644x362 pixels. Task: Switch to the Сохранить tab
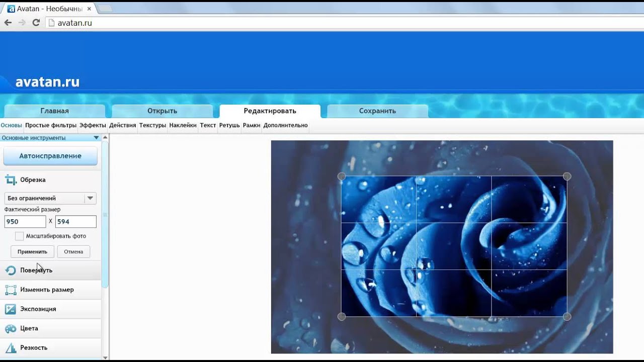click(378, 111)
